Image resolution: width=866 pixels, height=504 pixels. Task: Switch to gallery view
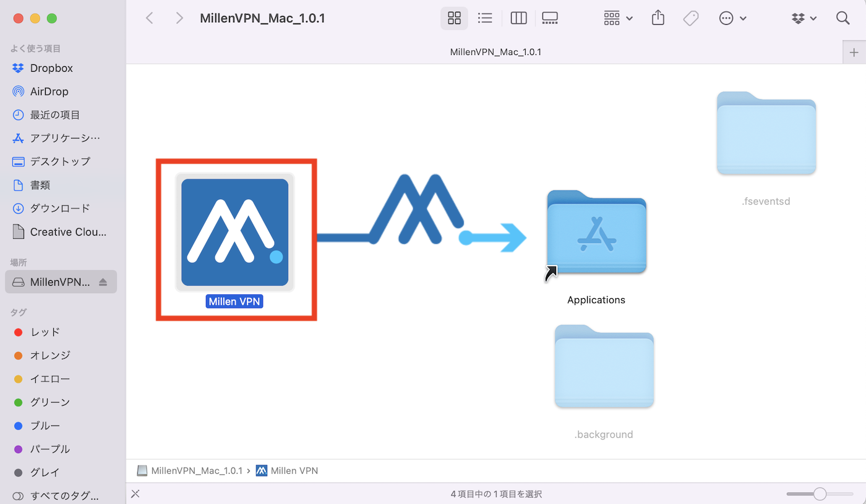tap(550, 19)
